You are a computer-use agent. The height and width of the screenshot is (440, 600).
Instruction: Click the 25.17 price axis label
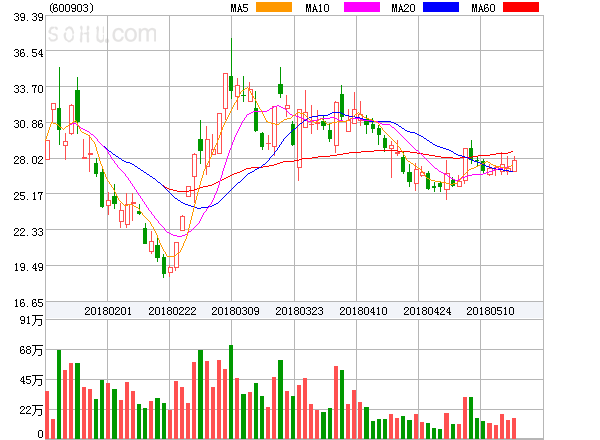pos(28,196)
